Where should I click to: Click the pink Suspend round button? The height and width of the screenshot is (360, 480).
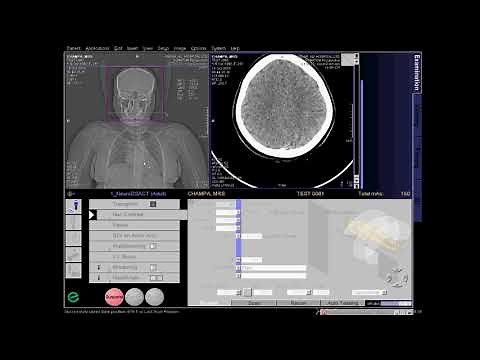click(x=114, y=297)
